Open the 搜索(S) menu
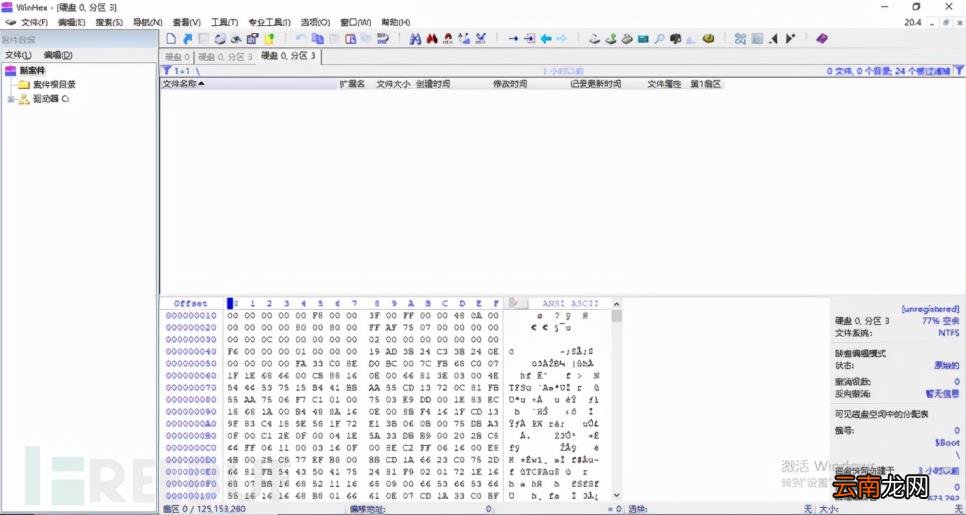 [x=108, y=22]
